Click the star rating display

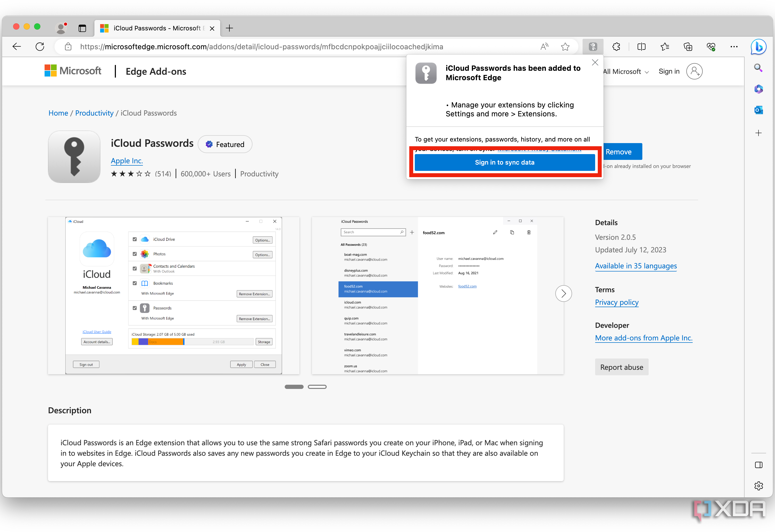click(131, 174)
